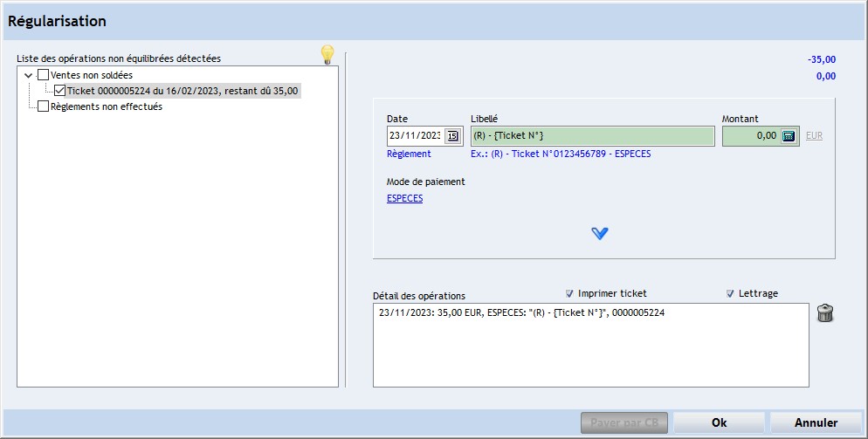Toggle the Imprimer ticket checkbox

[x=570, y=293]
